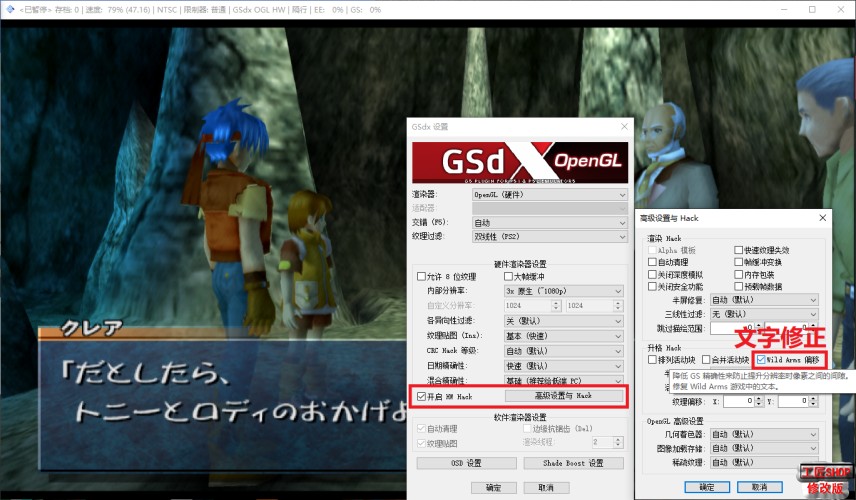Open the 日期精确性 dropdown
The image size is (856, 500).
[x=563, y=366]
